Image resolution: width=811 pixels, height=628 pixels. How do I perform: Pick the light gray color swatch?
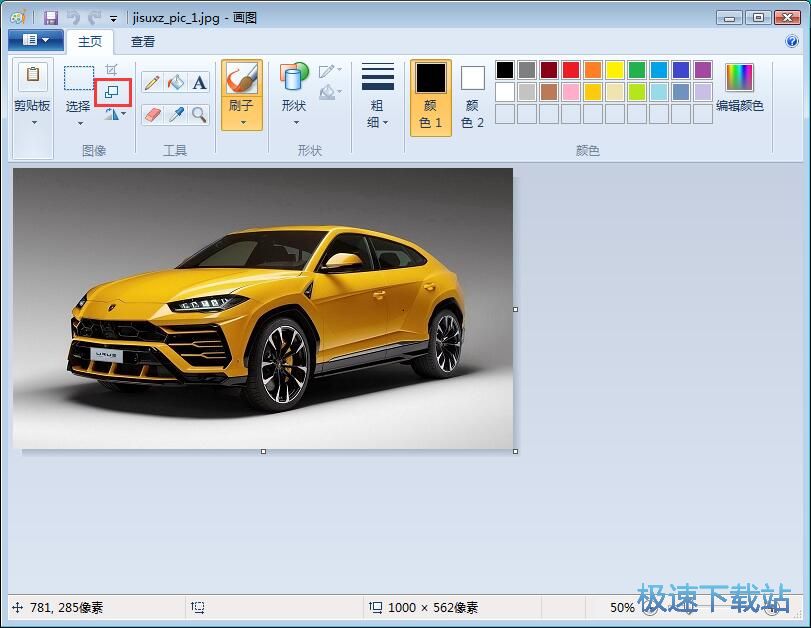pos(527,92)
